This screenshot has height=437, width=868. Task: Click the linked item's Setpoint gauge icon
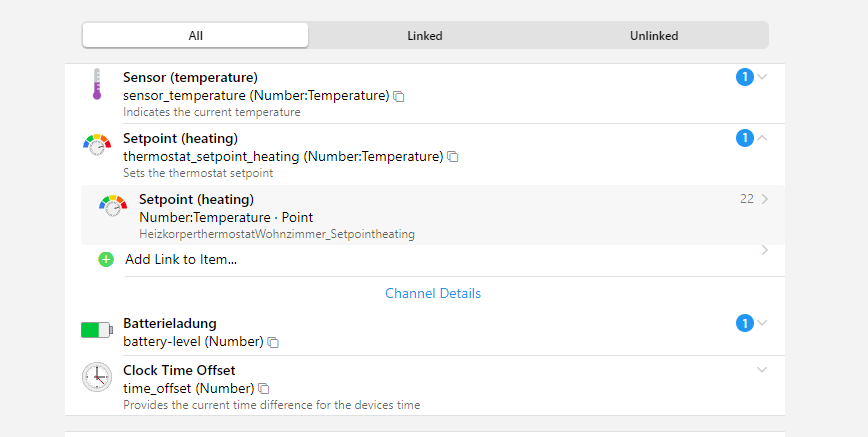point(113,206)
